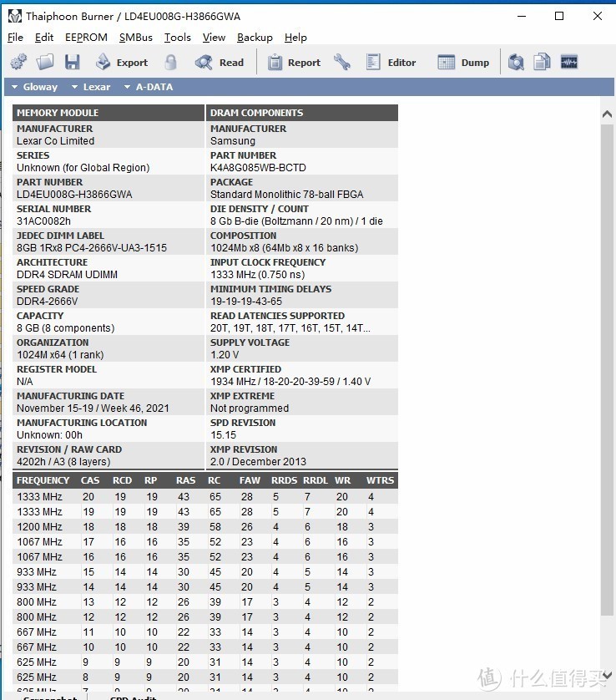
Task: Click the scrollbar up arrow
Action: coord(607,114)
